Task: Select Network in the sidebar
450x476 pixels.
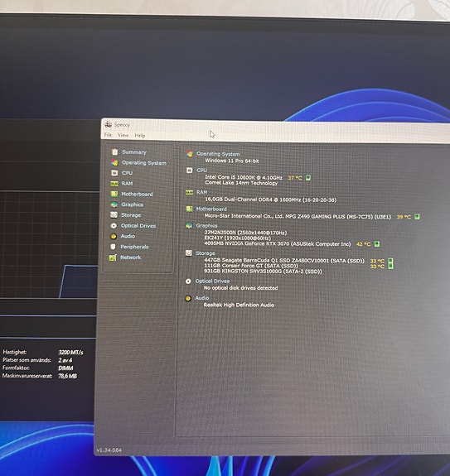Action: pyautogui.click(x=130, y=257)
